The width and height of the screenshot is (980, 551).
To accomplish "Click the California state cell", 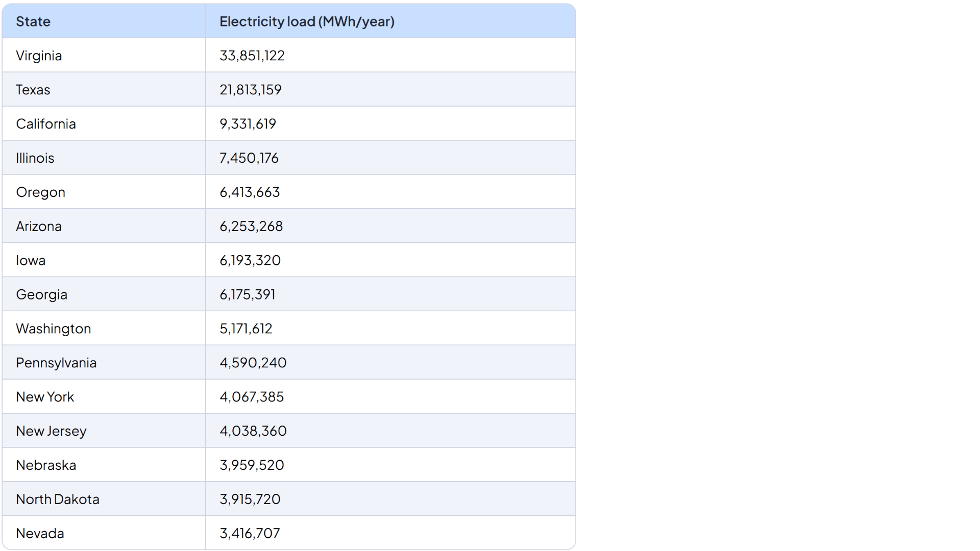I will [46, 124].
